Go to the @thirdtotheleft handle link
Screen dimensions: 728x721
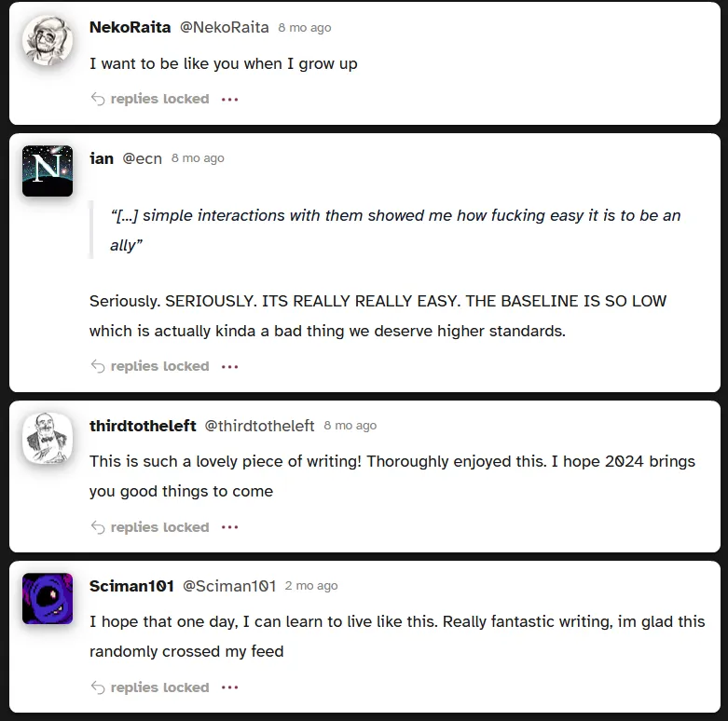[259, 426]
